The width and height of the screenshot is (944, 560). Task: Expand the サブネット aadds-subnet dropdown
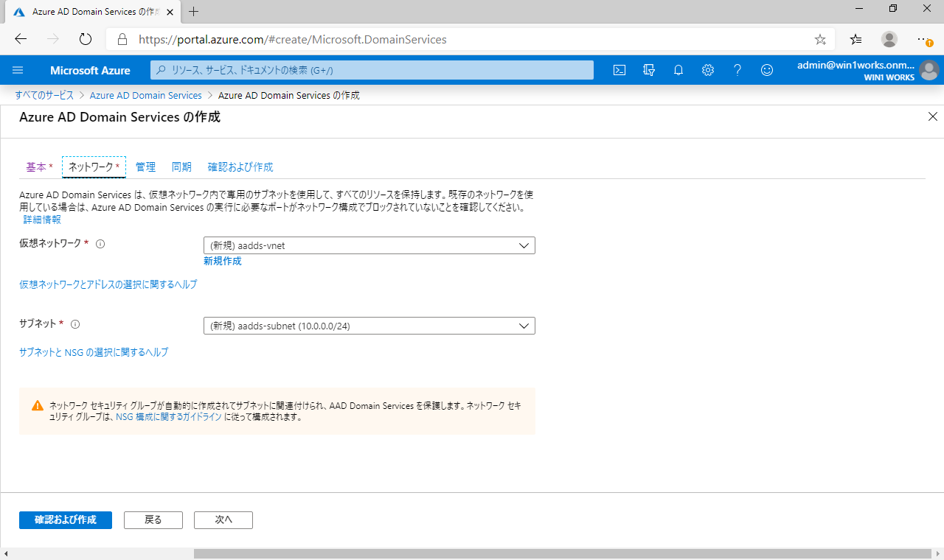coord(369,326)
